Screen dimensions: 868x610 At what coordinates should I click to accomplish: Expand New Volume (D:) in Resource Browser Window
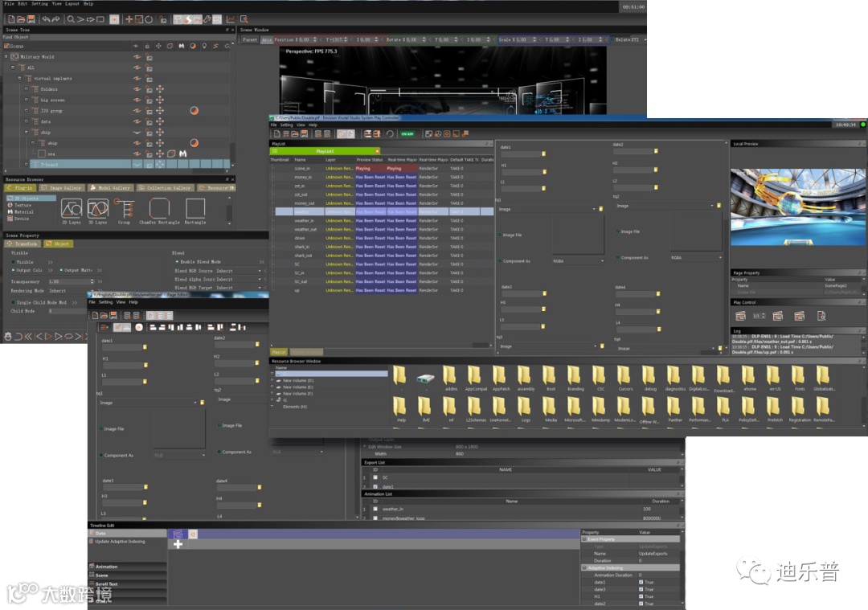click(272, 380)
